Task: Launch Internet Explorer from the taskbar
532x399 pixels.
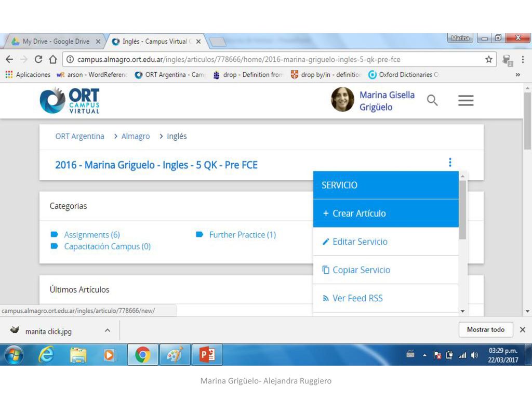Action: (46, 354)
